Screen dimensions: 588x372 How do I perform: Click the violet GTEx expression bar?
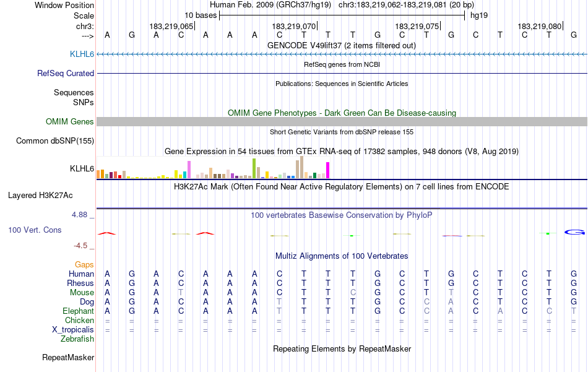(x=189, y=170)
